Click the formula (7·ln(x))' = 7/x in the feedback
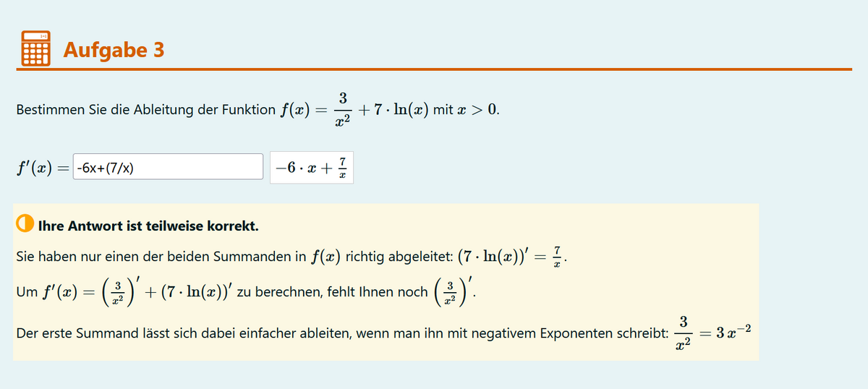This screenshot has width=868, height=389. click(x=511, y=256)
